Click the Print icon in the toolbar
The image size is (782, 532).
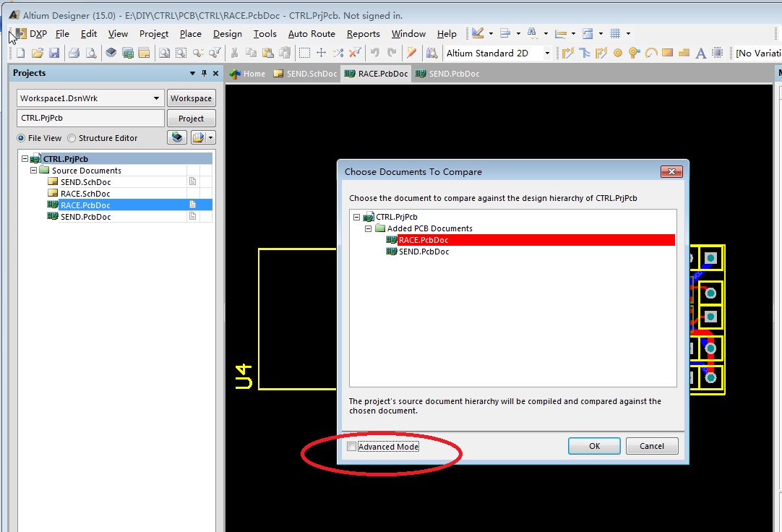click(x=74, y=53)
